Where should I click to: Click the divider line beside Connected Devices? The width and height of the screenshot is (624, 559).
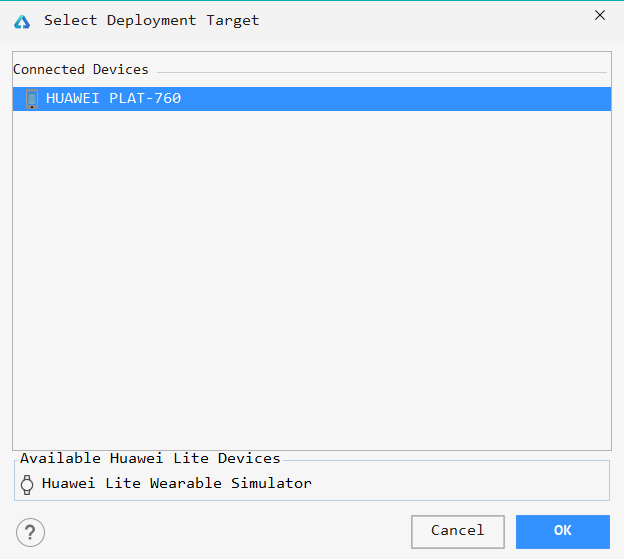pos(380,72)
